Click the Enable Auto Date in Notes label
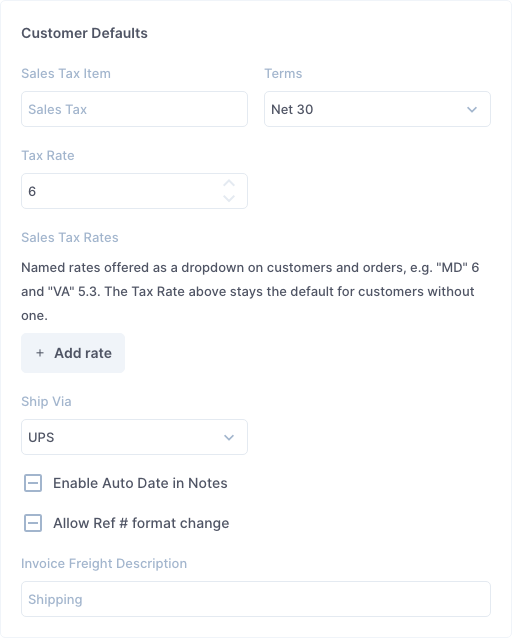Image resolution: width=512 pixels, height=638 pixels. click(140, 483)
